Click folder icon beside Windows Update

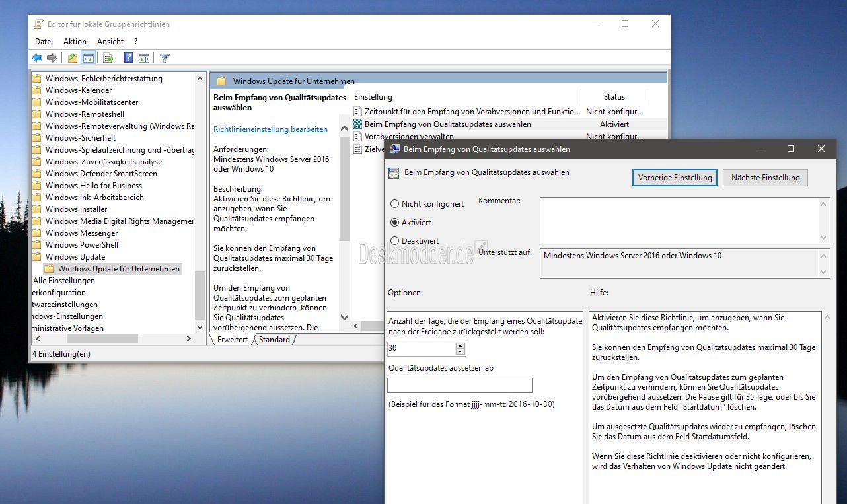(x=37, y=257)
